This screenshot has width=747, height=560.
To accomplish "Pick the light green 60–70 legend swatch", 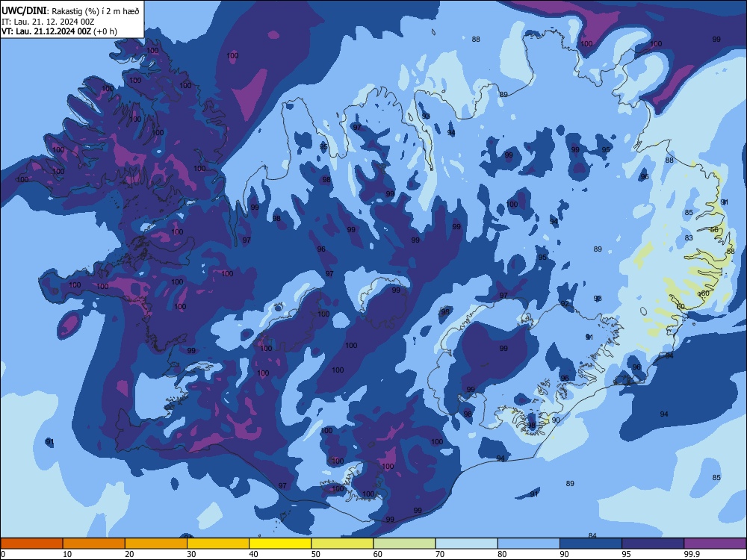I will click(x=404, y=544).
